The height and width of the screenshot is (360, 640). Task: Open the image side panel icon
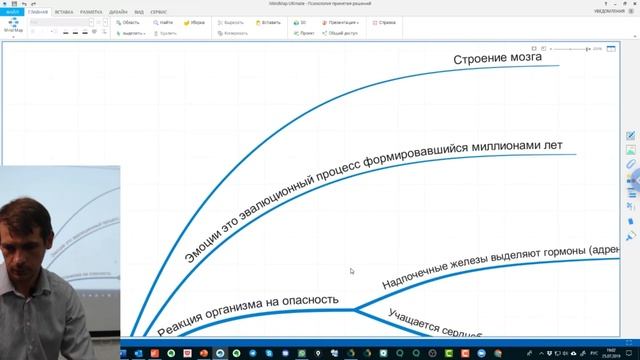point(631,150)
